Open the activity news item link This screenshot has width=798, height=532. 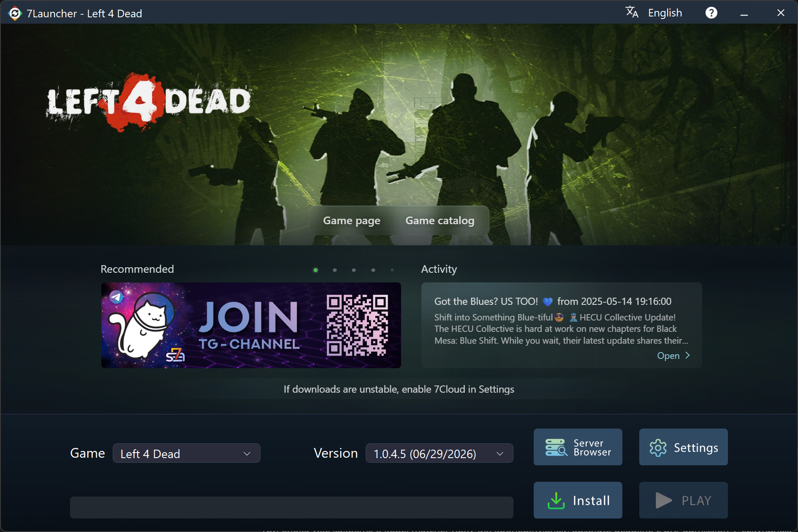pos(673,356)
